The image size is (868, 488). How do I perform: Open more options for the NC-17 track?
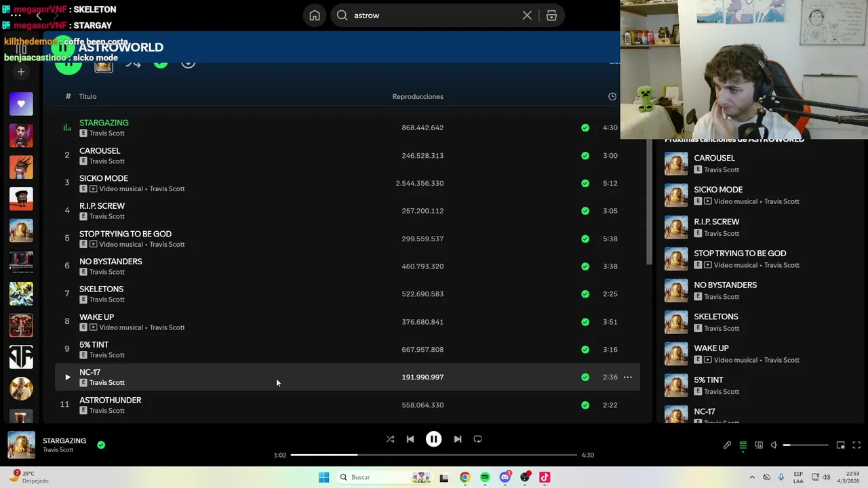click(628, 377)
